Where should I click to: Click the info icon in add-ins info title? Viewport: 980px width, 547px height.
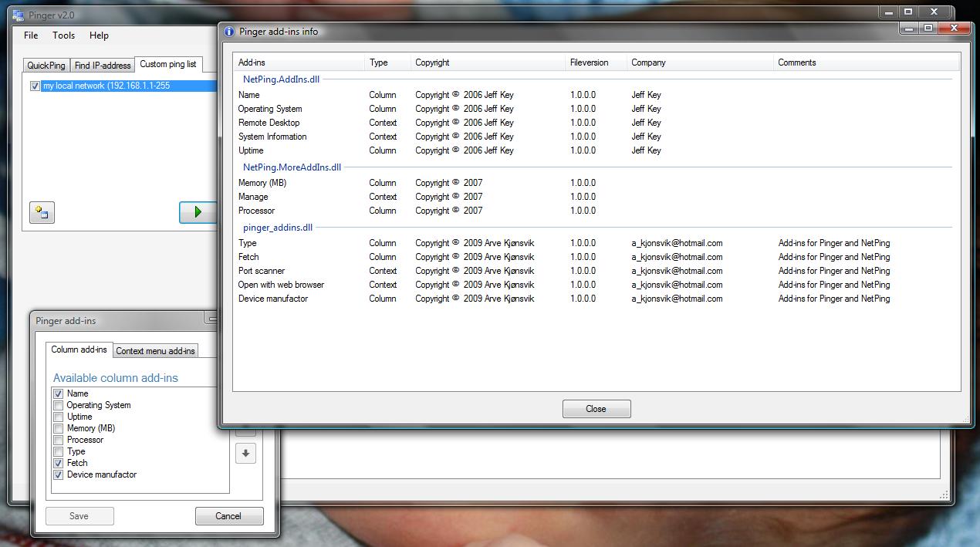click(229, 32)
